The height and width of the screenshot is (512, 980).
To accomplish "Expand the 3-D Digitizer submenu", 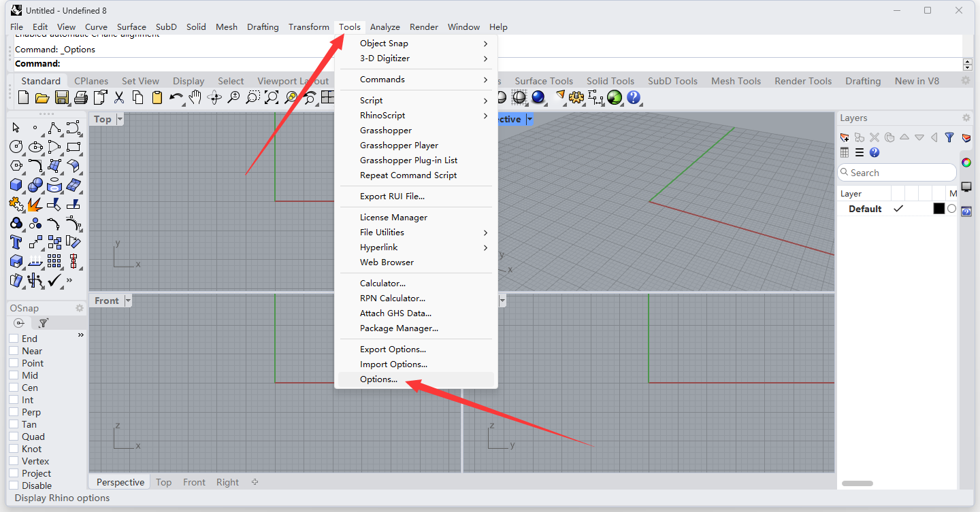I will (416, 58).
